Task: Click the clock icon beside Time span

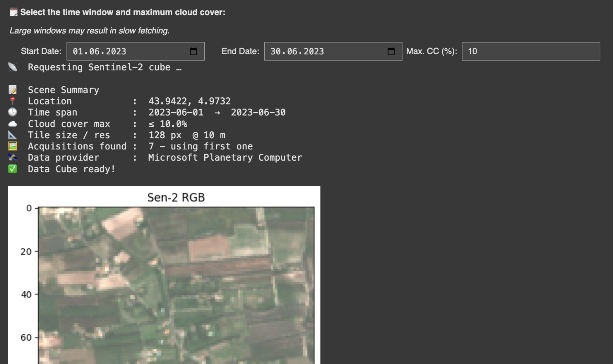Action: pyautogui.click(x=13, y=112)
